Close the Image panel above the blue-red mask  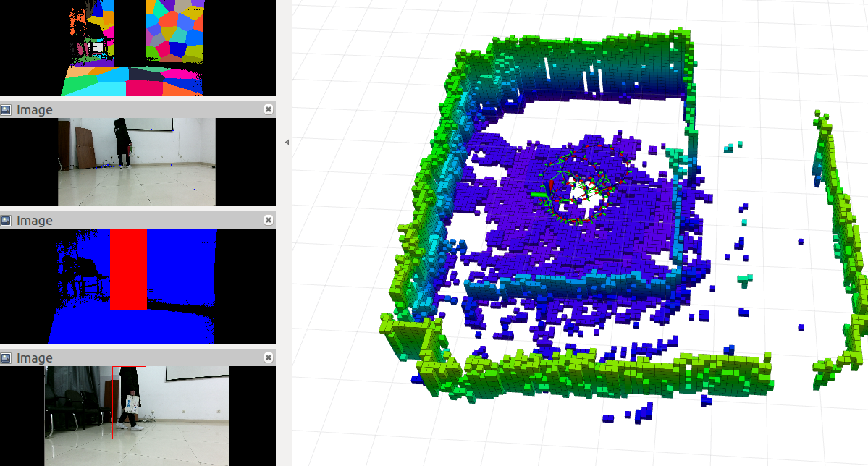(269, 220)
